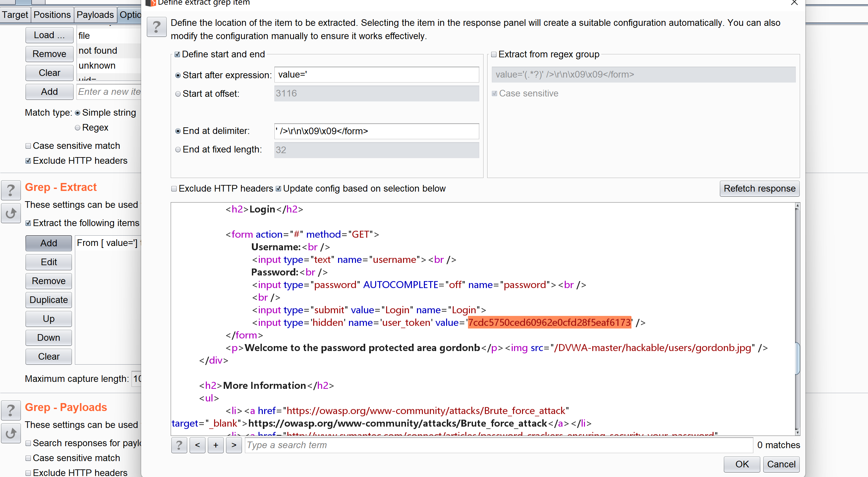Go to next search match

coord(234,445)
